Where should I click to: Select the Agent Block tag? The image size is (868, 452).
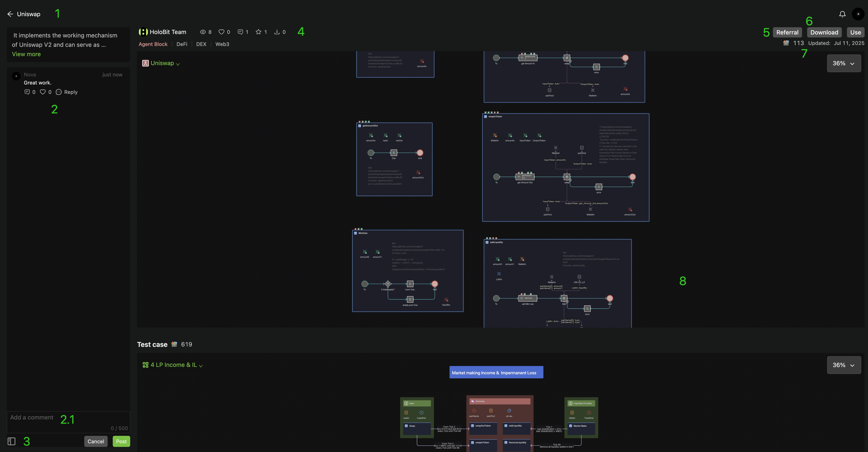tap(153, 44)
